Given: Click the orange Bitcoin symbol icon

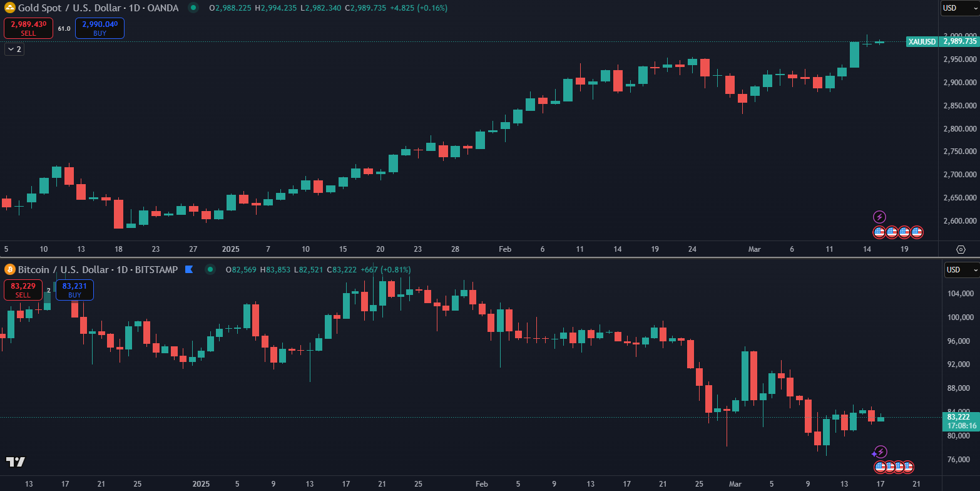Looking at the screenshot, I should (x=9, y=269).
